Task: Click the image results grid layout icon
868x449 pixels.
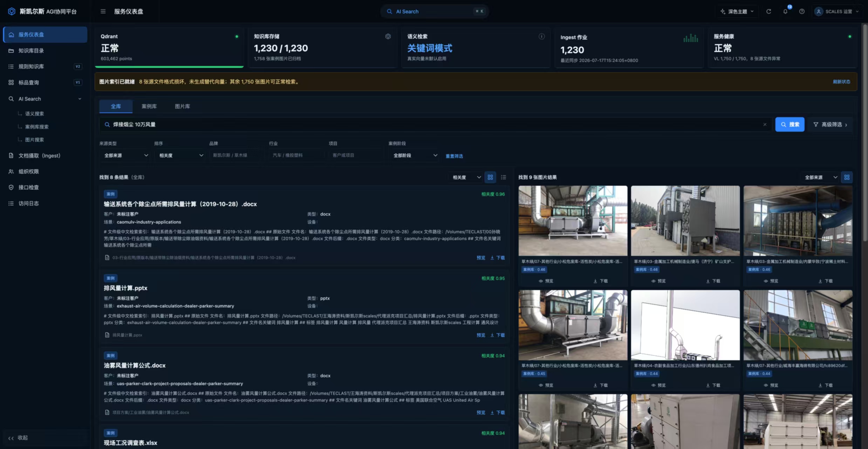Action: [847, 177]
